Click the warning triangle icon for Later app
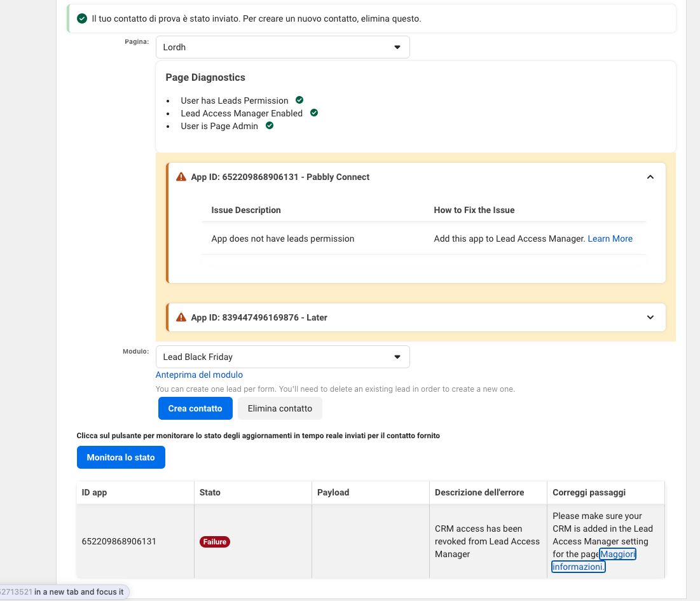Screen dimensions: 700x601 (181, 317)
